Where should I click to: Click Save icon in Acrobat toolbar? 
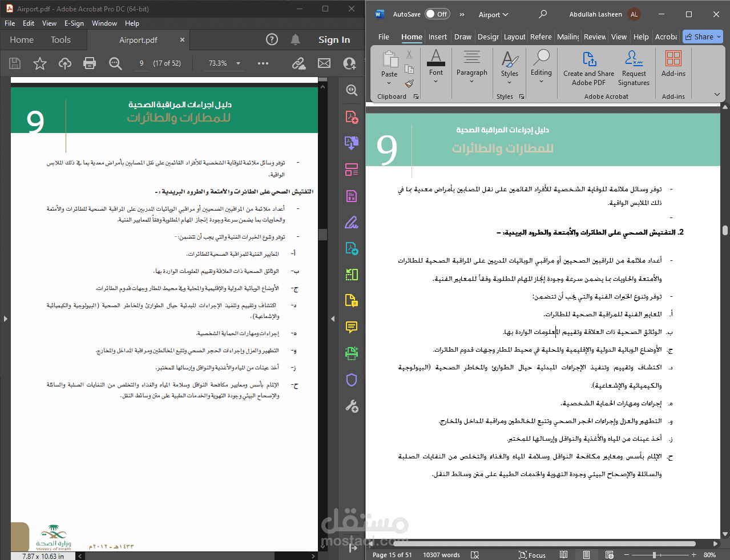15,63
